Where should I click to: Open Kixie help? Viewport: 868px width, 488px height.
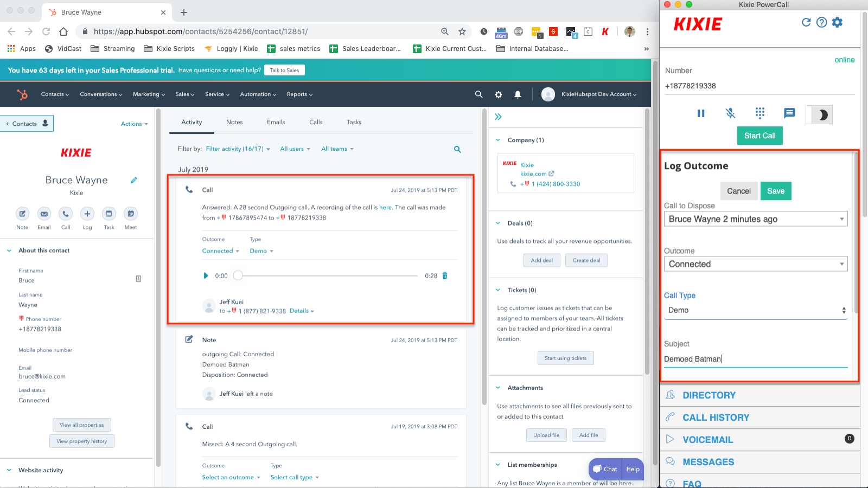(x=821, y=22)
